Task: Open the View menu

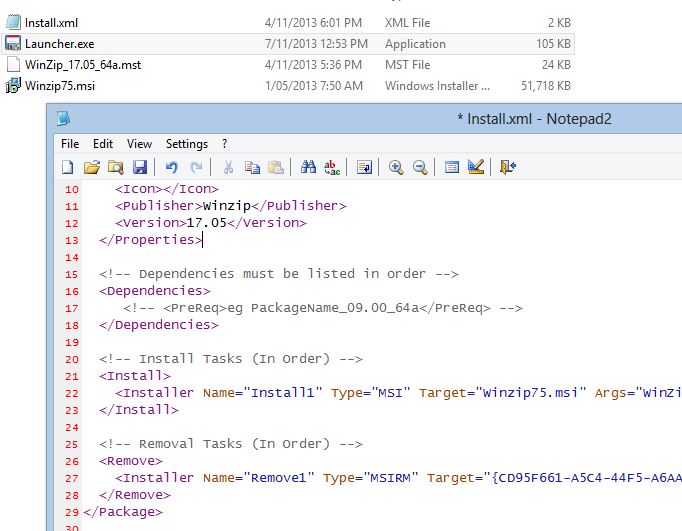Action: coord(139,144)
